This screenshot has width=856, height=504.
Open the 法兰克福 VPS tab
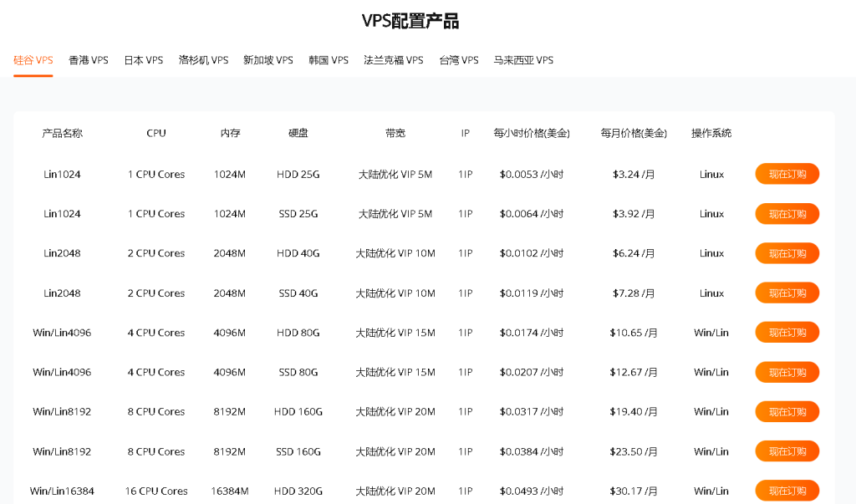coord(393,60)
